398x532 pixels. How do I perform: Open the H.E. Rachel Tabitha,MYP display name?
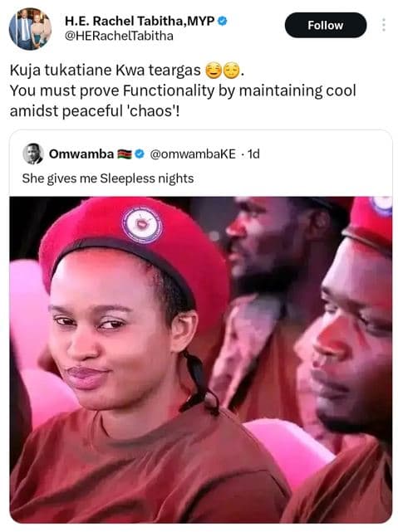[x=140, y=21]
